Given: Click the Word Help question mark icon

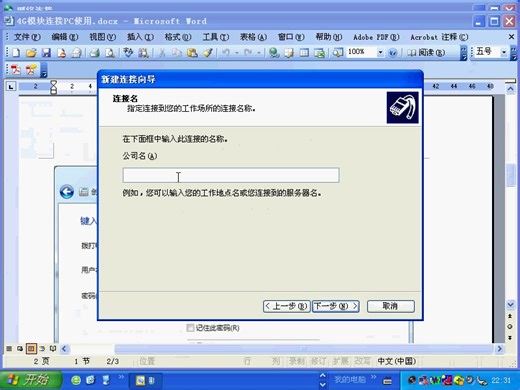Looking at the screenshot, I should tap(393, 53).
